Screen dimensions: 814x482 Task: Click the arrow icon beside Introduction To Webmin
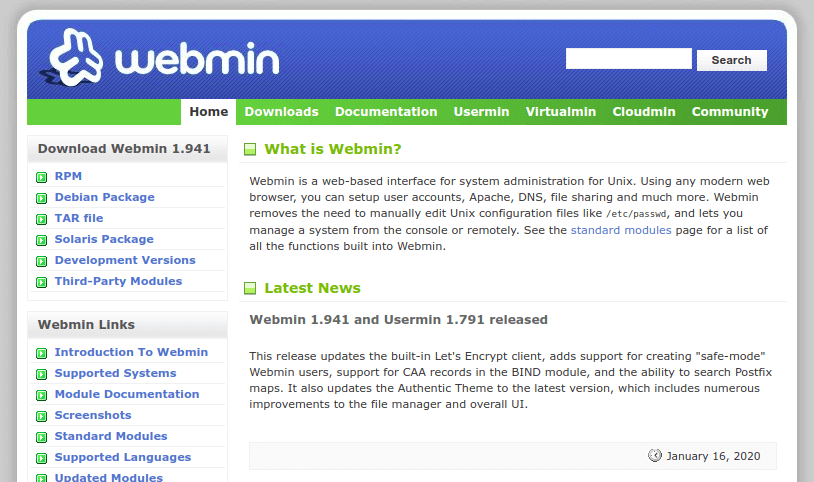coord(42,354)
